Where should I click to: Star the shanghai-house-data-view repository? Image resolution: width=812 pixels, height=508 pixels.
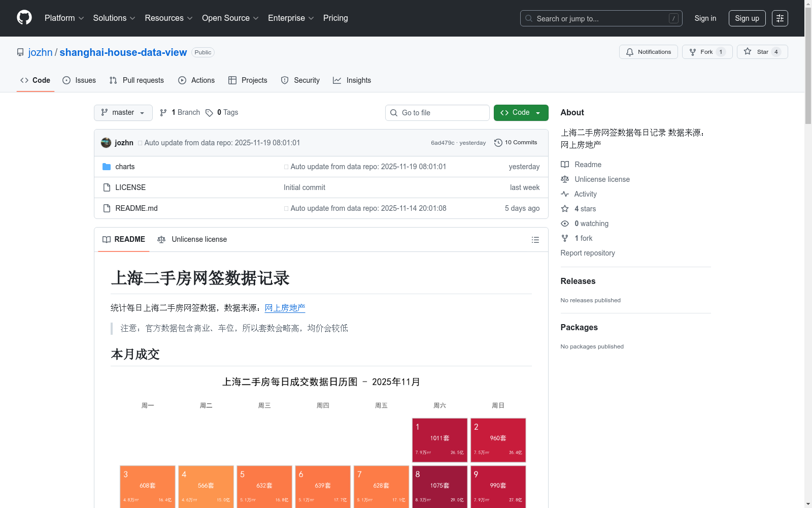[761, 51]
